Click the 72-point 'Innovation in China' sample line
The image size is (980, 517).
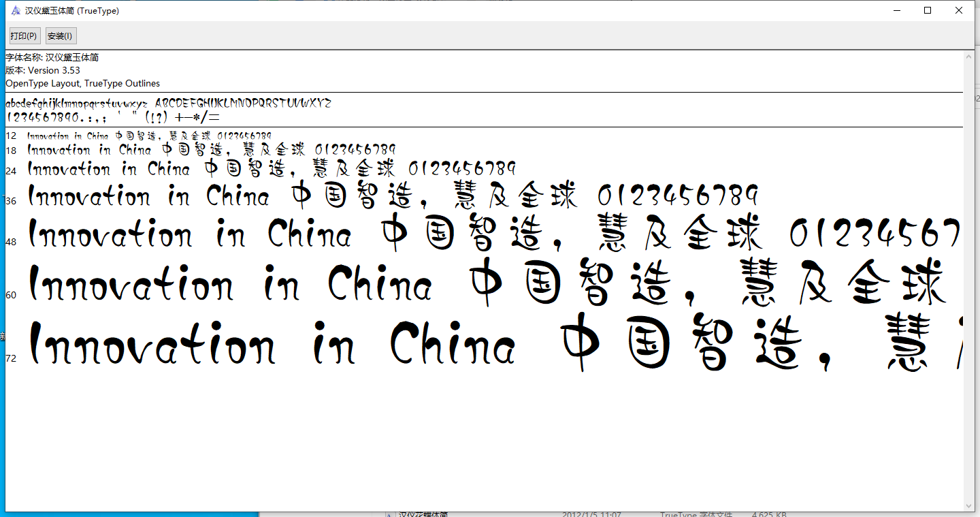(495, 343)
